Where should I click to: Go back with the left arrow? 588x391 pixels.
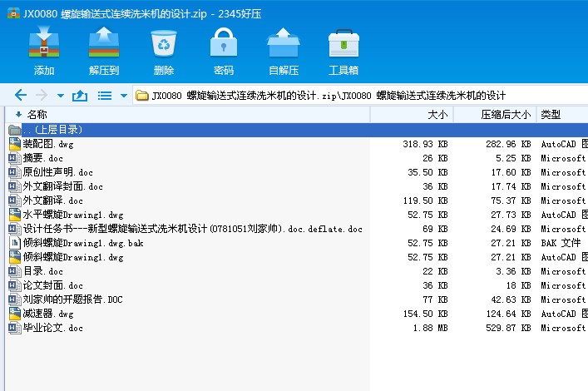(x=21, y=95)
